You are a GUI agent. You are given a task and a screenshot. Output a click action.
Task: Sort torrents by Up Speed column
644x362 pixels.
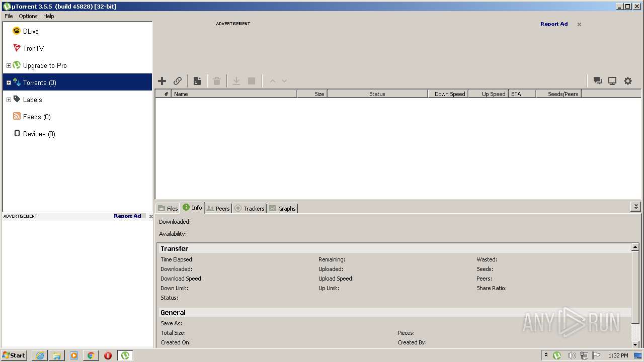(x=488, y=94)
